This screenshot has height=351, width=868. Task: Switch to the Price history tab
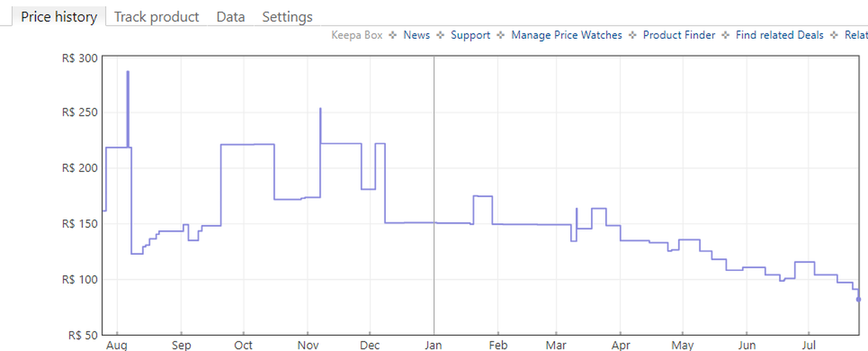59,17
